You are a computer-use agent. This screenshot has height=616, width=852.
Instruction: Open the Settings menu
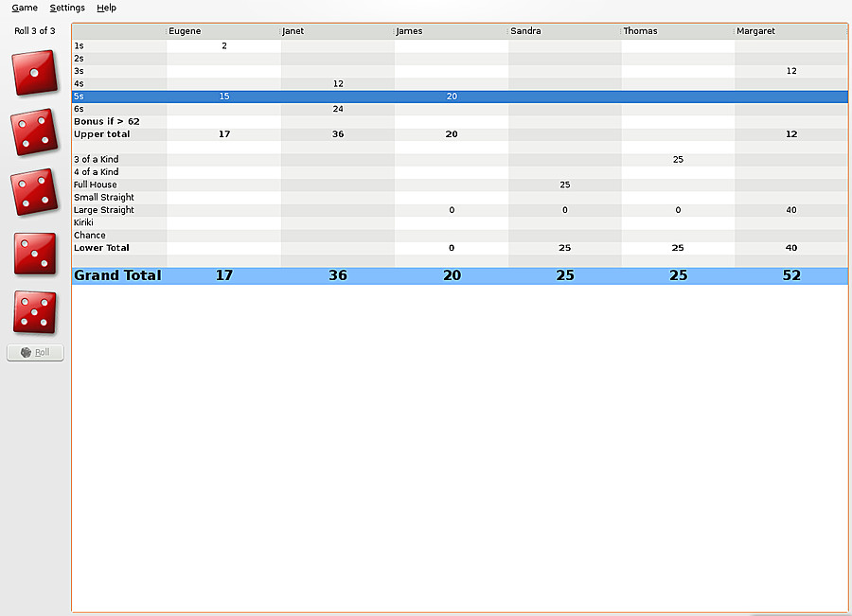[67, 8]
